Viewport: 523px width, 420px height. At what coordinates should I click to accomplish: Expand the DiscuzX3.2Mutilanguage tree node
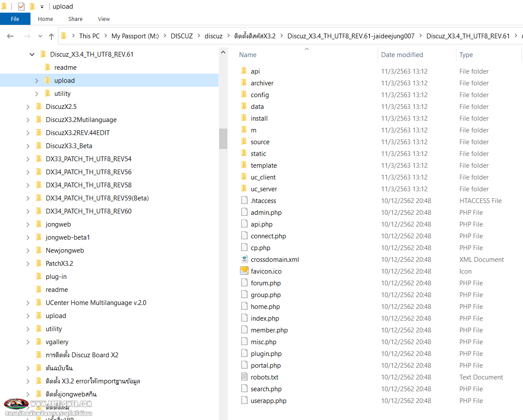(x=28, y=120)
